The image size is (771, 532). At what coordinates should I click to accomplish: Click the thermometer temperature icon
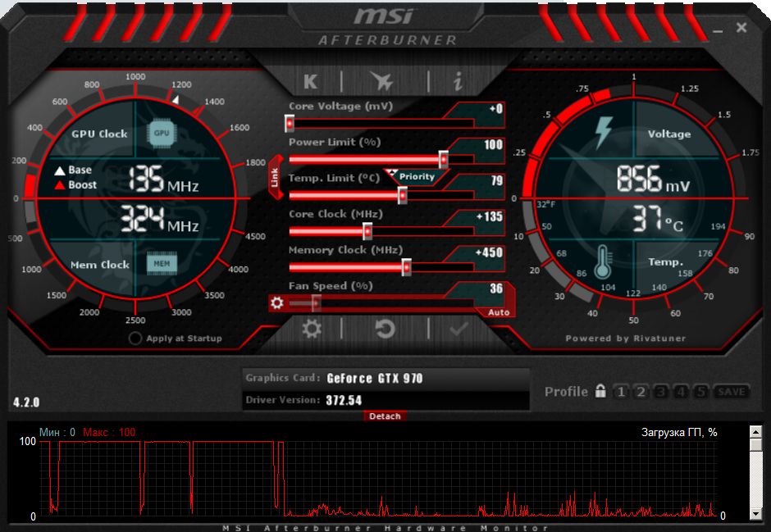click(603, 262)
